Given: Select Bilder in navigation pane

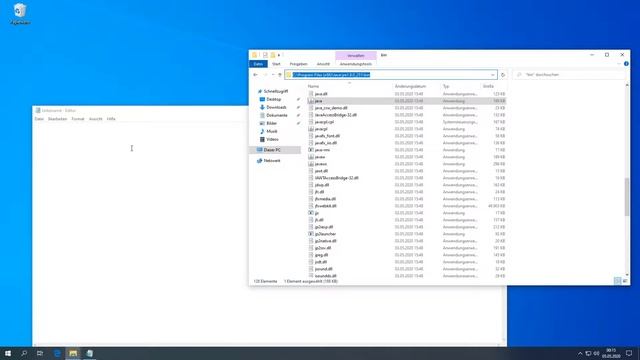Looking at the screenshot, I should tap(271, 123).
